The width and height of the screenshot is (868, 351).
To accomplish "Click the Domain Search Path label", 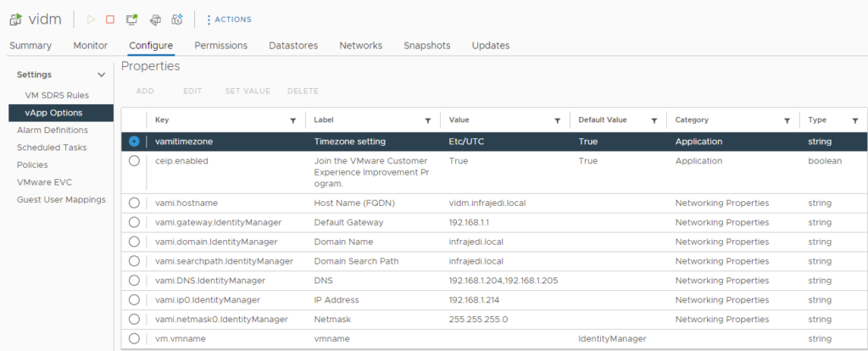I will pos(356,261).
